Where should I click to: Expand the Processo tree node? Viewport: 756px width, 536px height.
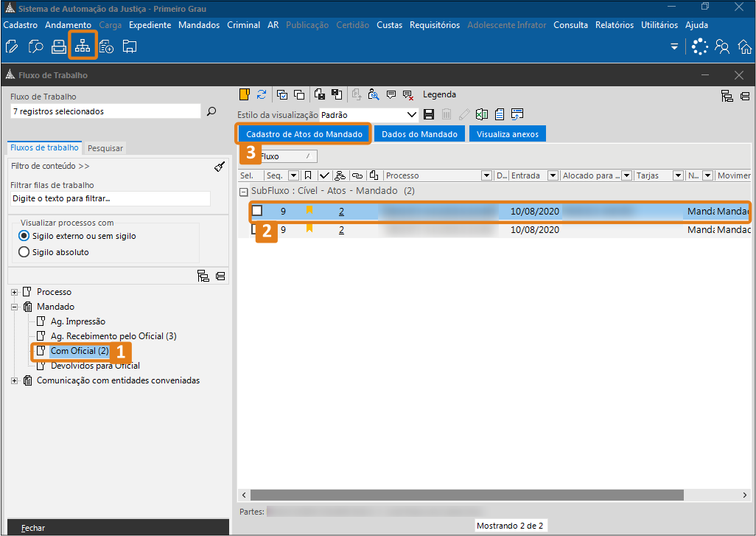tap(14, 292)
